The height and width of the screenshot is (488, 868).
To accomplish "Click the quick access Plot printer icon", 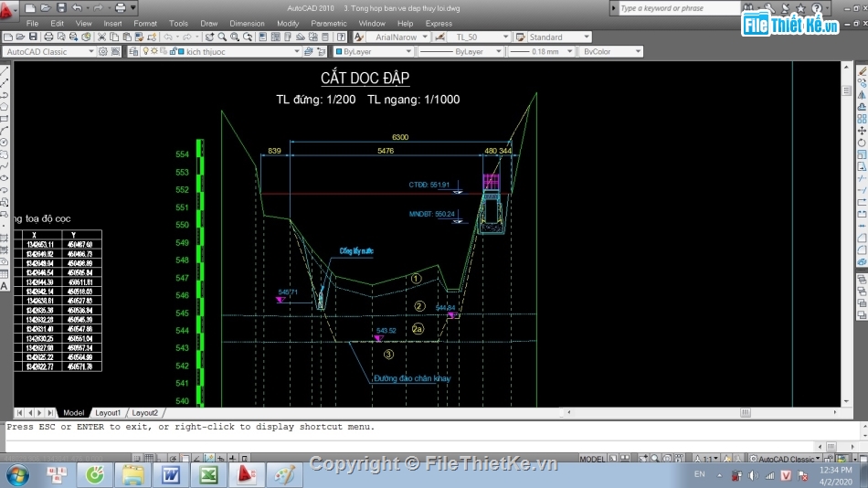I will 120,7.
